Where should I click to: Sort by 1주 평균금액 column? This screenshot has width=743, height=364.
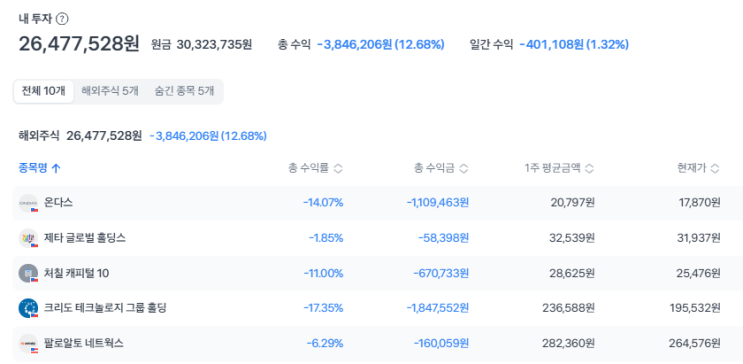click(x=559, y=168)
